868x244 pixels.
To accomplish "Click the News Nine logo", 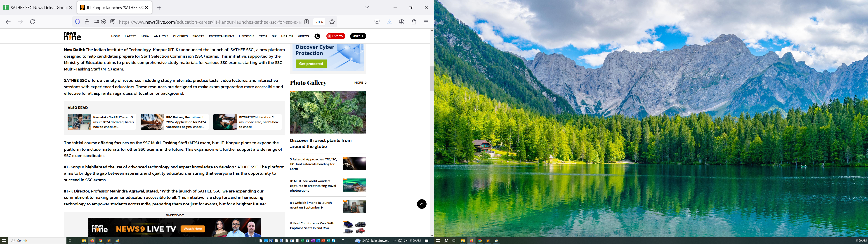I will pos(72,36).
